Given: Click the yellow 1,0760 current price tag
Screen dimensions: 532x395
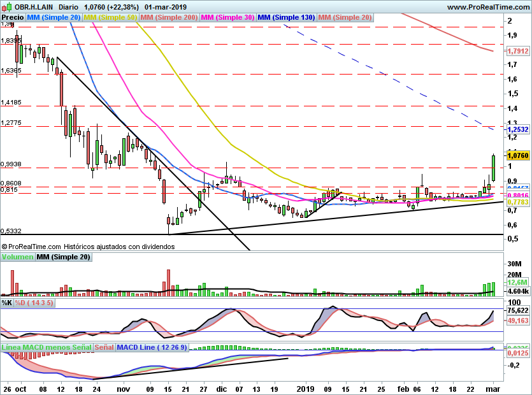Looking at the screenshot, I should coord(517,155).
